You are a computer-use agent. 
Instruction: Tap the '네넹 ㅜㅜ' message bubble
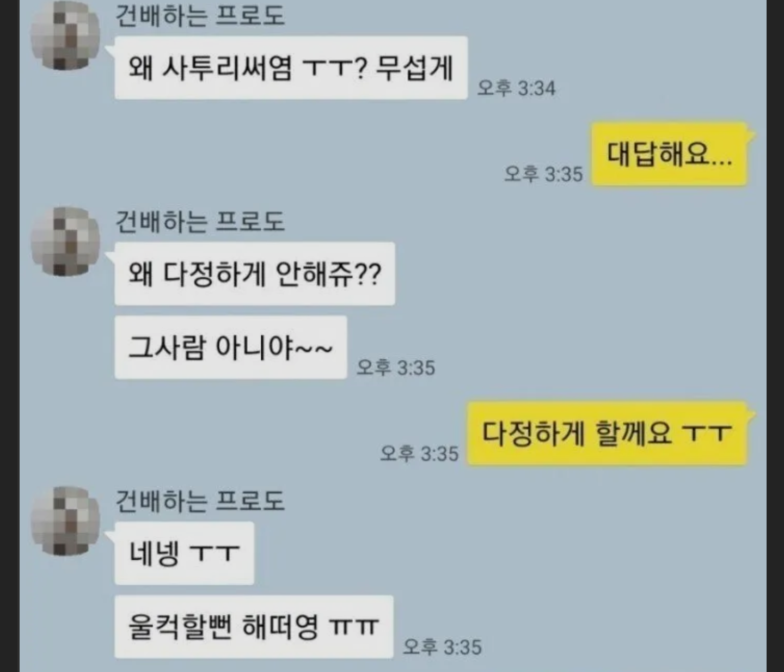tap(184, 553)
